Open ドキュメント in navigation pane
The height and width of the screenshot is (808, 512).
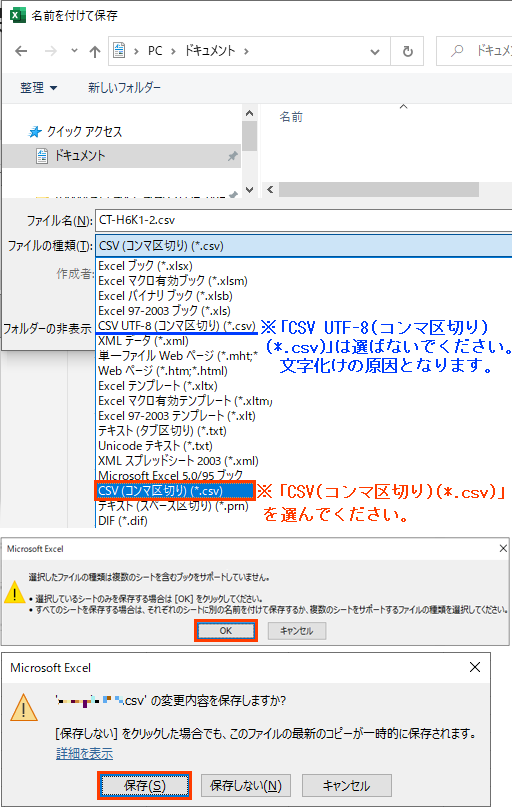(x=80, y=156)
